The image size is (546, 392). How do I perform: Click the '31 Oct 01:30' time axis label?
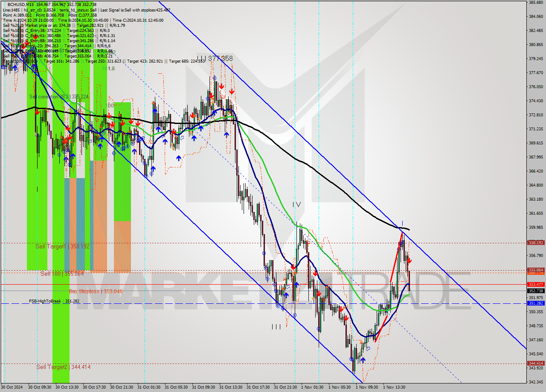tap(148, 387)
